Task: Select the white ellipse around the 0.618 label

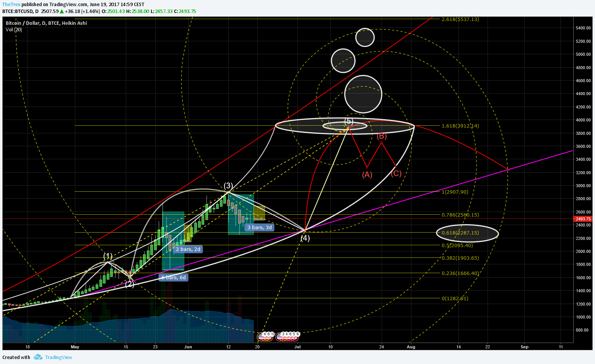Action: [467, 233]
